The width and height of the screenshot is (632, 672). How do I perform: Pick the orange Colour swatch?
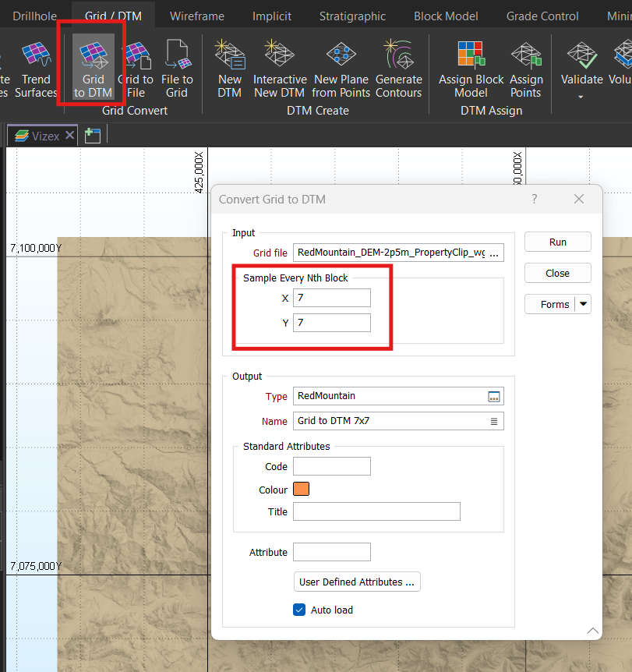(302, 490)
